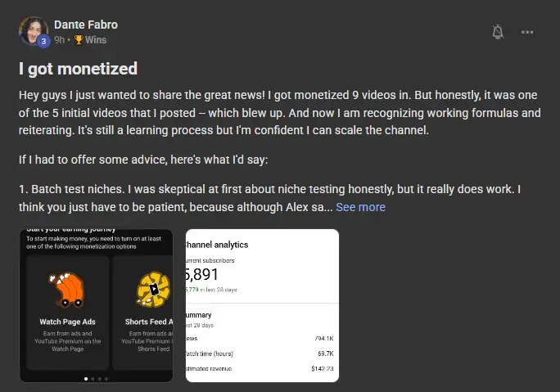Click the Watch Page Ads card label
Viewport: 560px width, 392px height.
(67, 322)
